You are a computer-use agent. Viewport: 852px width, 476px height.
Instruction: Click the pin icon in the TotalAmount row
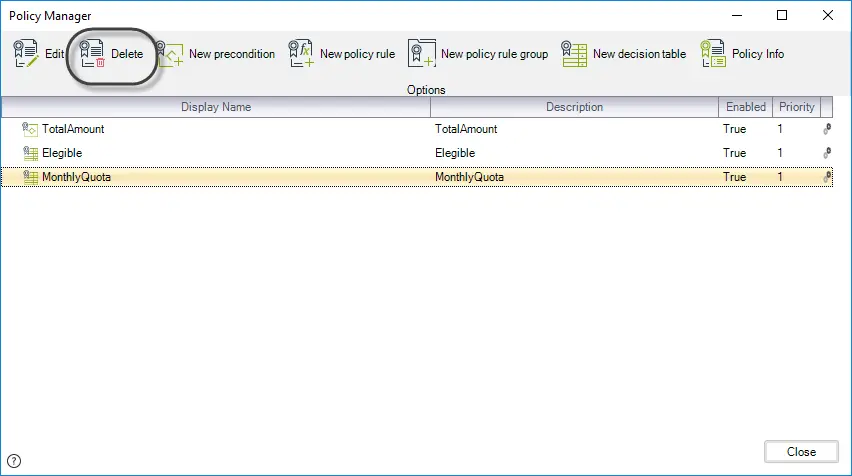coord(827,129)
